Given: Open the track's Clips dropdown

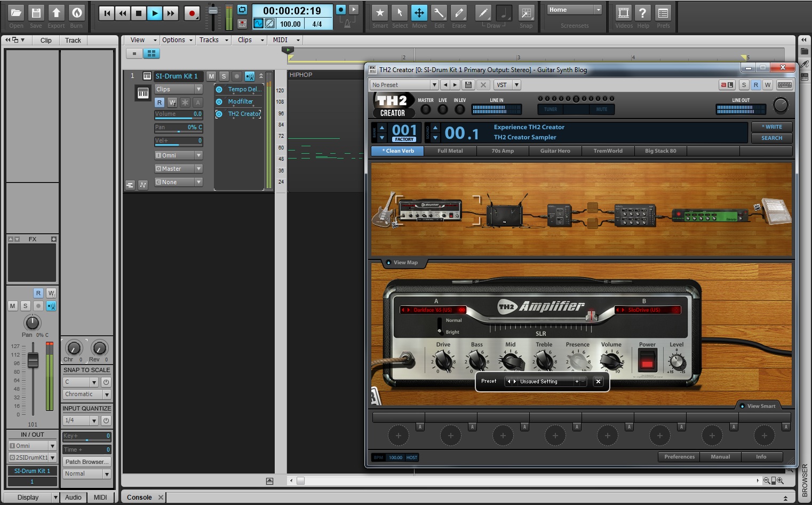Looking at the screenshot, I should pyautogui.click(x=178, y=89).
